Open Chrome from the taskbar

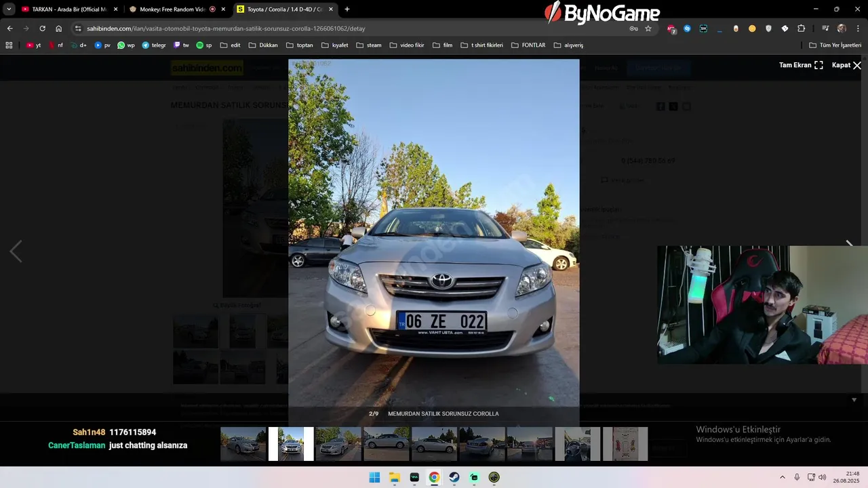[434, 477]
